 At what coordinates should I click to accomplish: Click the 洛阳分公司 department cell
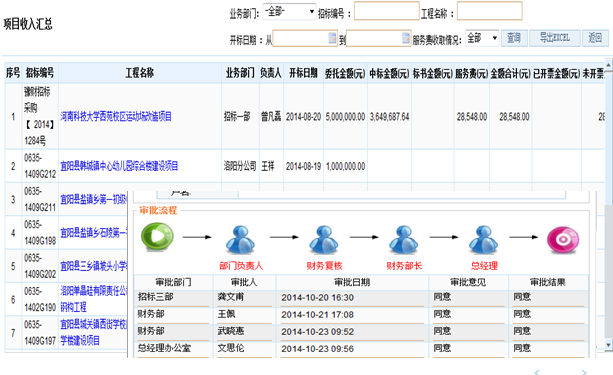pos(240,166)
